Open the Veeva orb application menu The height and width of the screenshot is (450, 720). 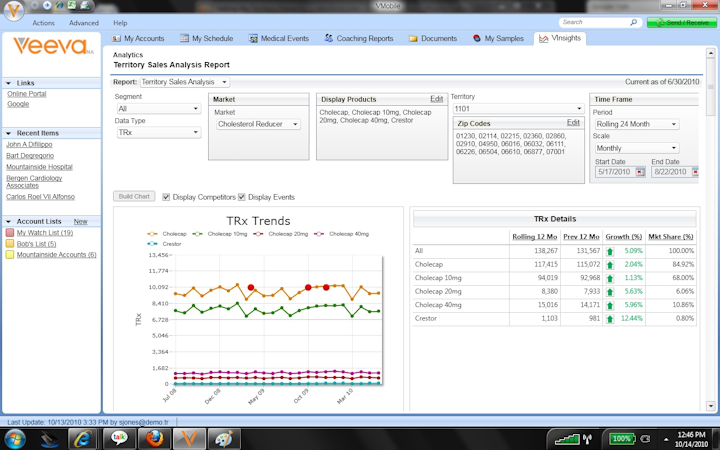coord(14,10)
